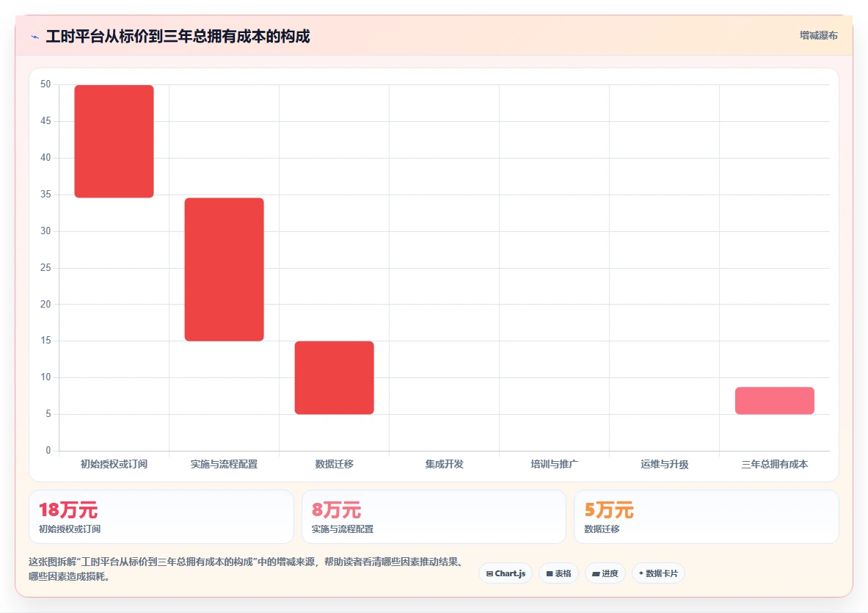Select the pink 三年总拥有成本 bar
Screen dimensions: 868x613
click(x=774, y=400)
